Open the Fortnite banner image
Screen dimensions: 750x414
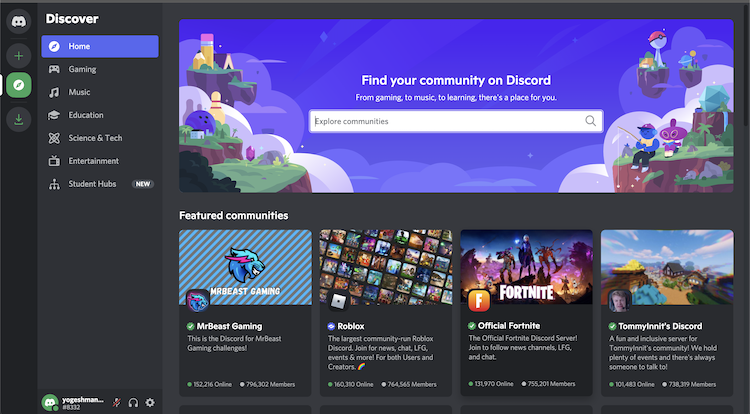coord(527,267)
